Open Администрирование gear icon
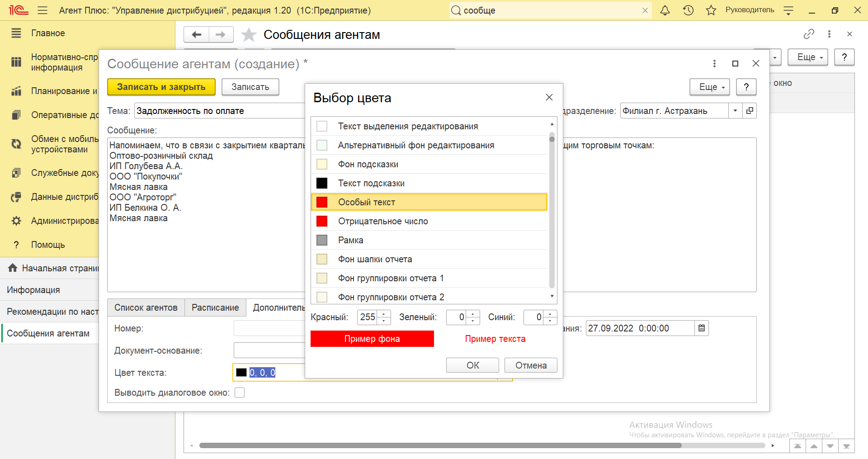 (16, 221)
